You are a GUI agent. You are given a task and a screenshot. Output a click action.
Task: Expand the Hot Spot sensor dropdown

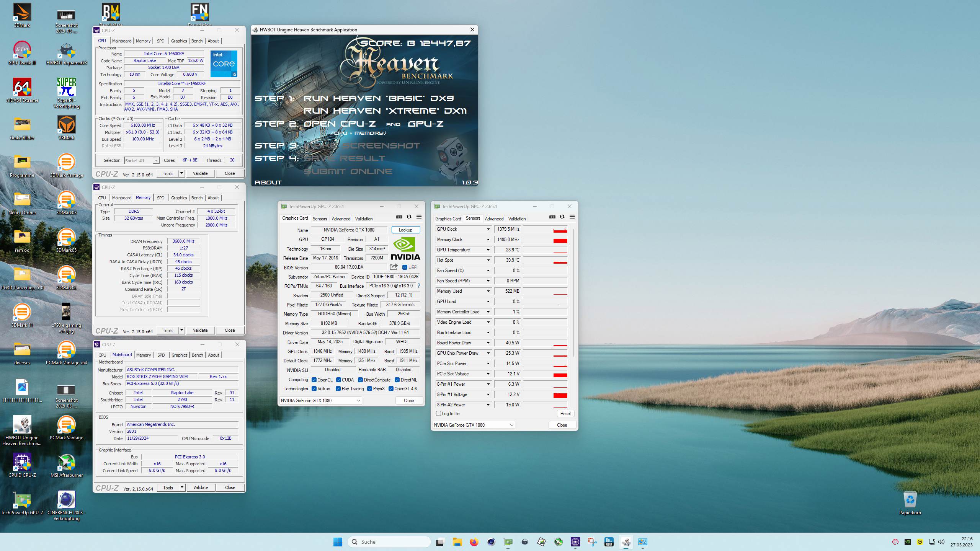point(488,260)
